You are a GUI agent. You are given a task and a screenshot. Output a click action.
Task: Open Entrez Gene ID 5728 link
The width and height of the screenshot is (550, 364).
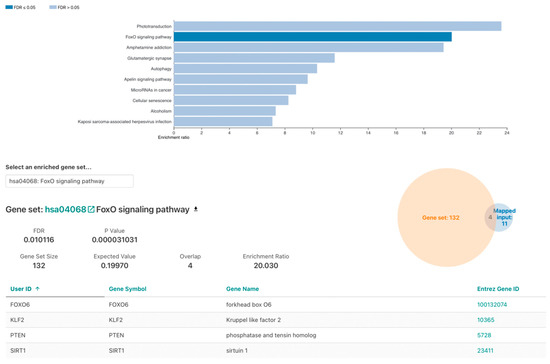pyautogui.click(x=484, y=335)
